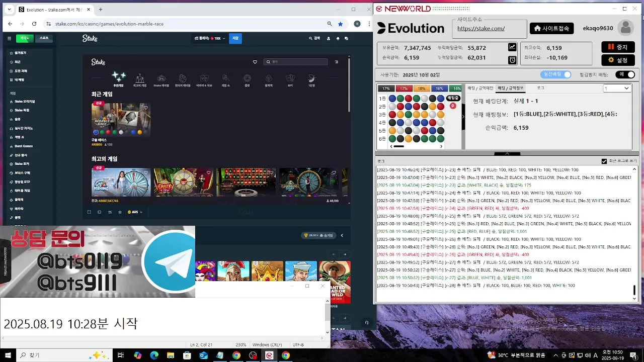
Task: Click the heart favorite icon in game lobby
Action: pyautogui.click(x=255, y=62)
